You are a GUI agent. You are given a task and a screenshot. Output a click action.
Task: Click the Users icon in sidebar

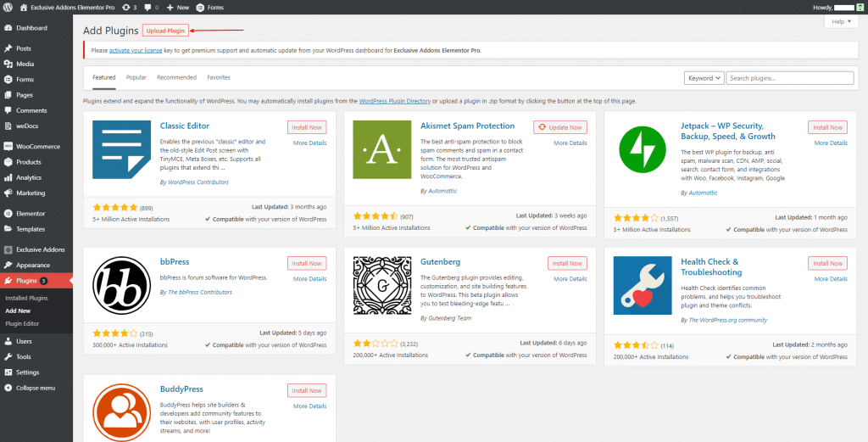[x=8, y=342]
